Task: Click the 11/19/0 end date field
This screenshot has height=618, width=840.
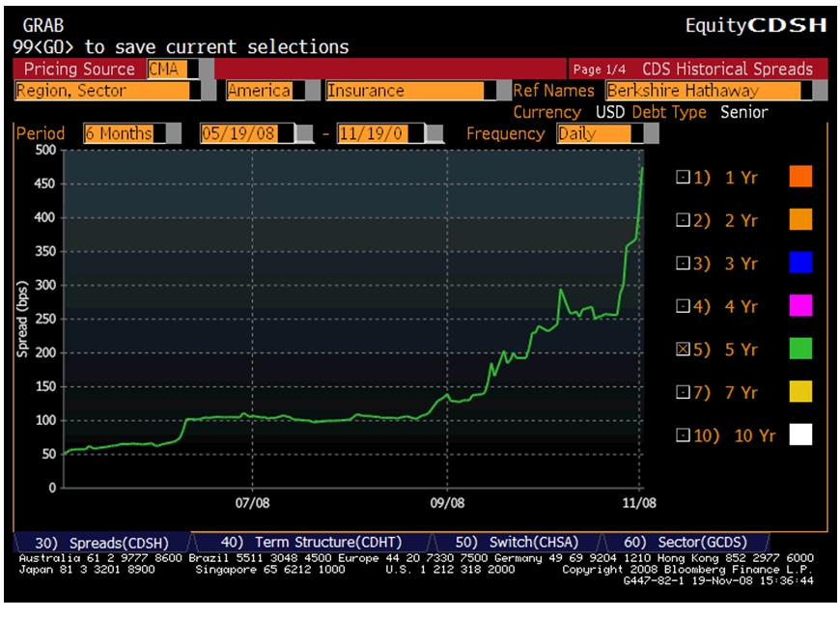Action: pos(379,133)
